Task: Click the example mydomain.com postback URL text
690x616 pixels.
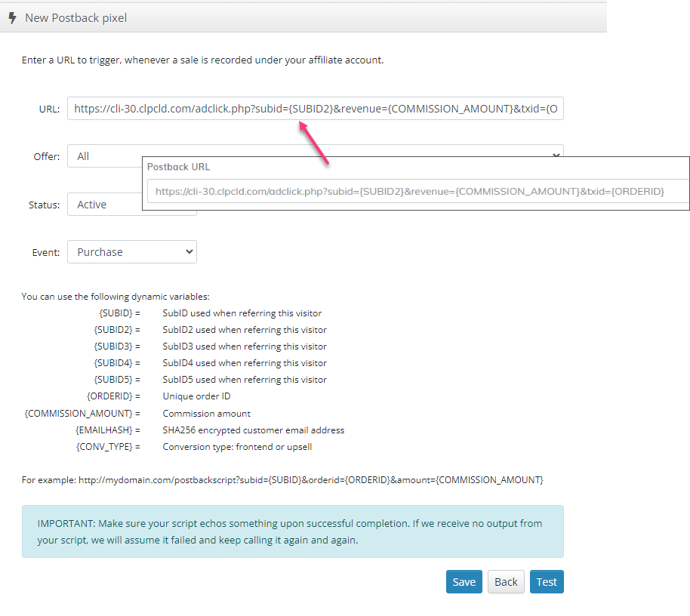Action: (310, 479)
